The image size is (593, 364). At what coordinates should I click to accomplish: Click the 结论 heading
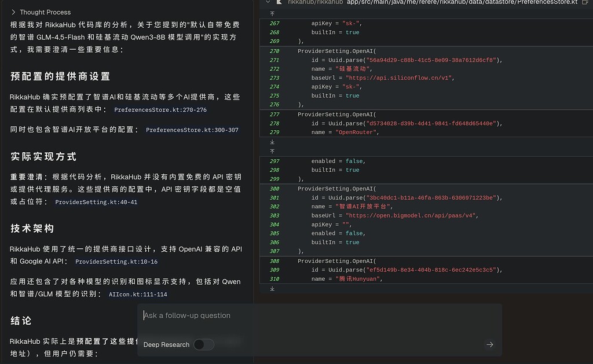pos(21,321)
